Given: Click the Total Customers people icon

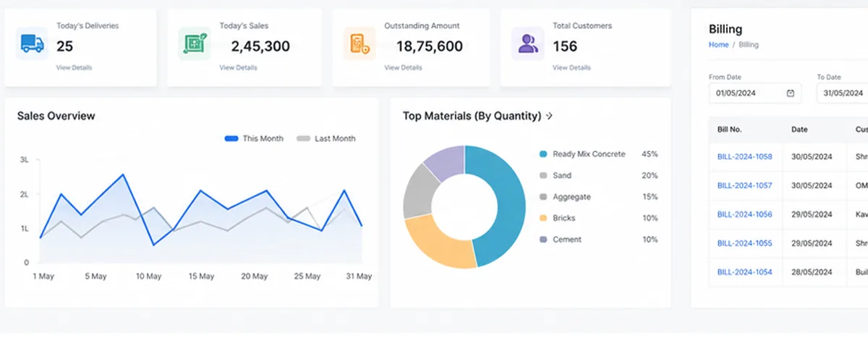Looking at the screenshot, I should point(528,43).
